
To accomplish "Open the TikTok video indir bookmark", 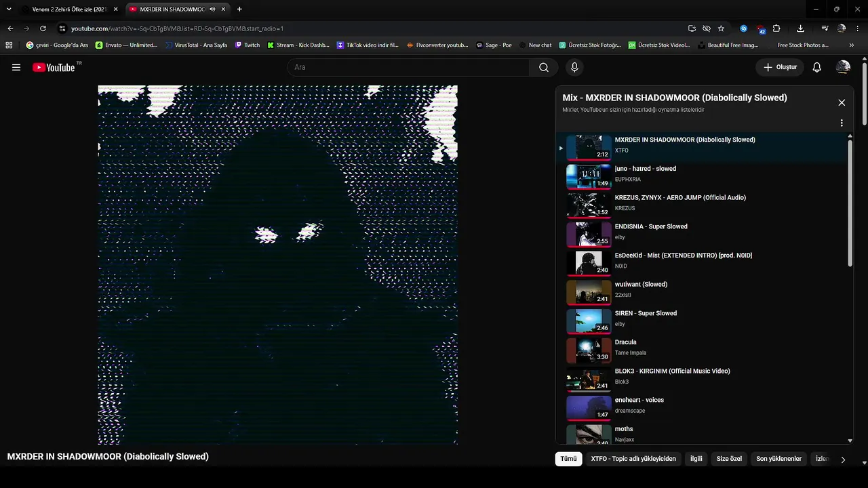I will pos(368,45).
